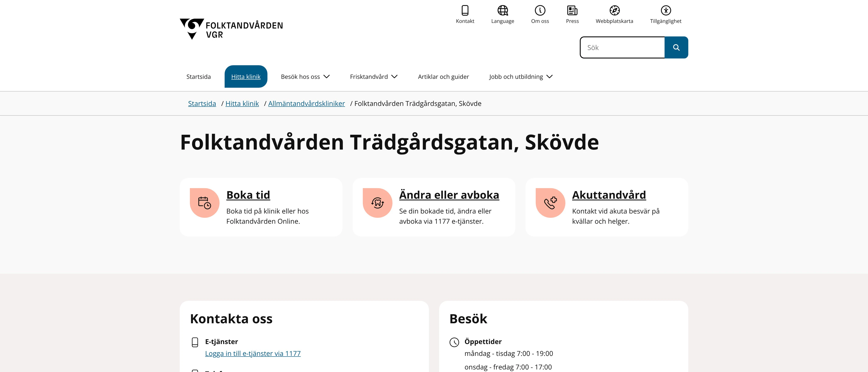The image size is (868, 372).
Task: Click the Press newspaper icon
Action: 572,10
